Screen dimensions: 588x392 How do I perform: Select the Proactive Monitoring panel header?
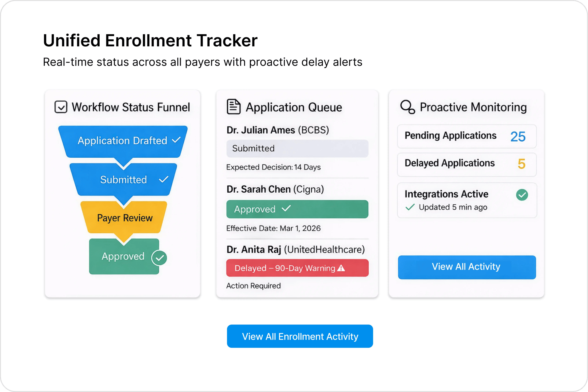click(x=473, y=107)
